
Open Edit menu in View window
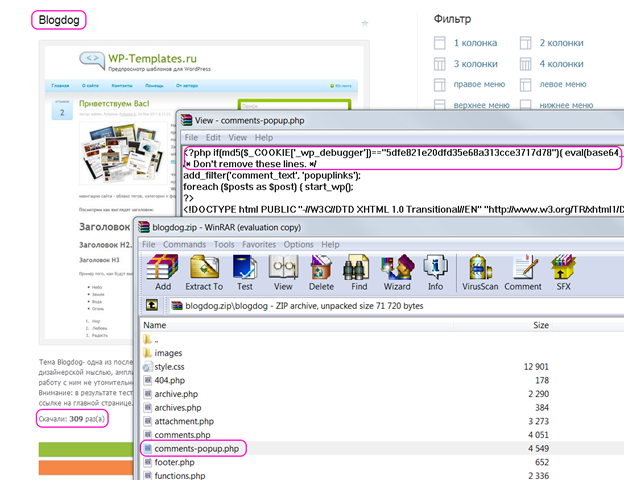coord(213,137)
